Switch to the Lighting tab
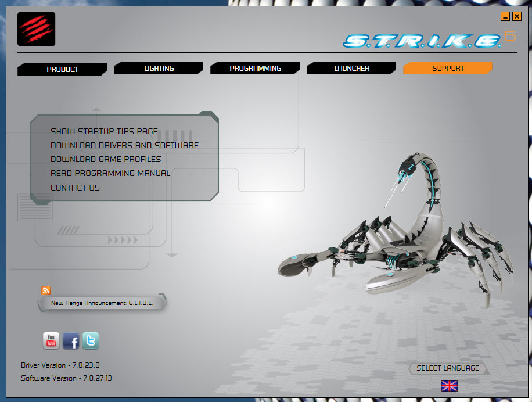The height and width of the screenshot is (402, 532). pos(159,68)
